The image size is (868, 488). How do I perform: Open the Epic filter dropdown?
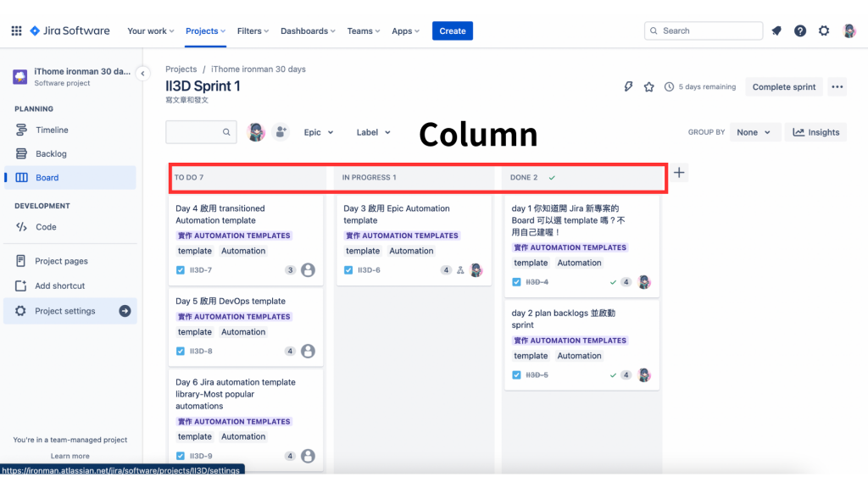point(319,132)
